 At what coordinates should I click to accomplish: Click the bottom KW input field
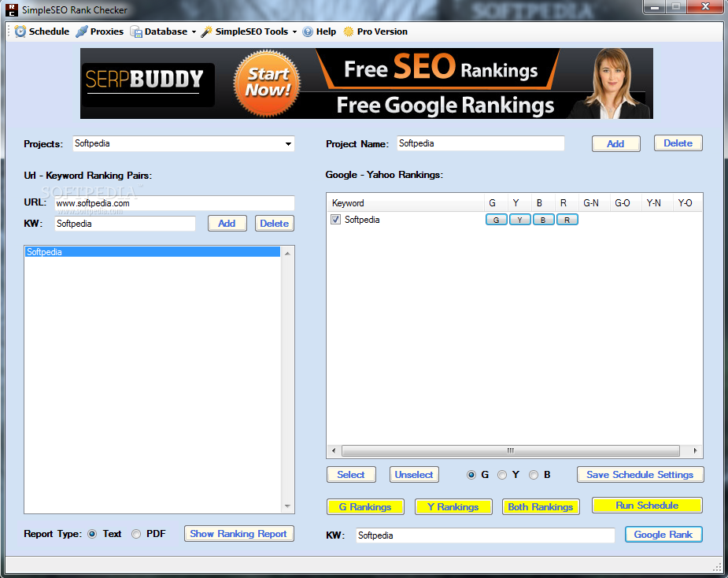pos(486,535)
